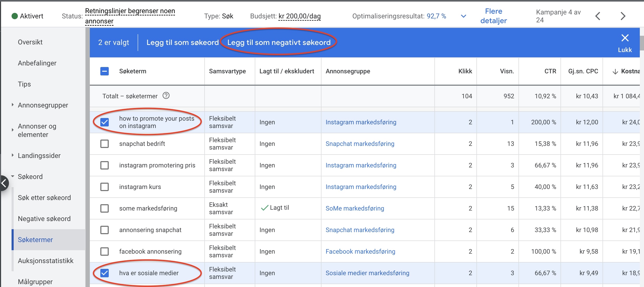
Task: Go to previous campaign with left arrow
Action: pyautogui.click(x=598, y=16)
